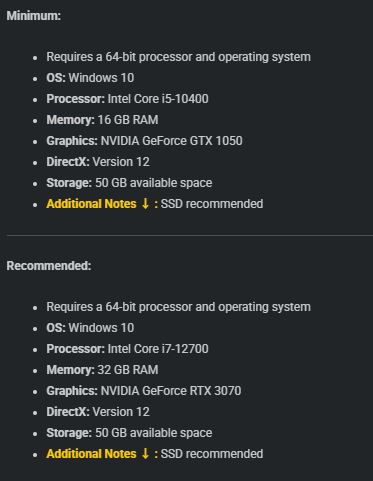Click the down arrow in Recommended Additional Notes
Image resolution: width=373 pixels, height=481 pixels.
coord(145,453)
